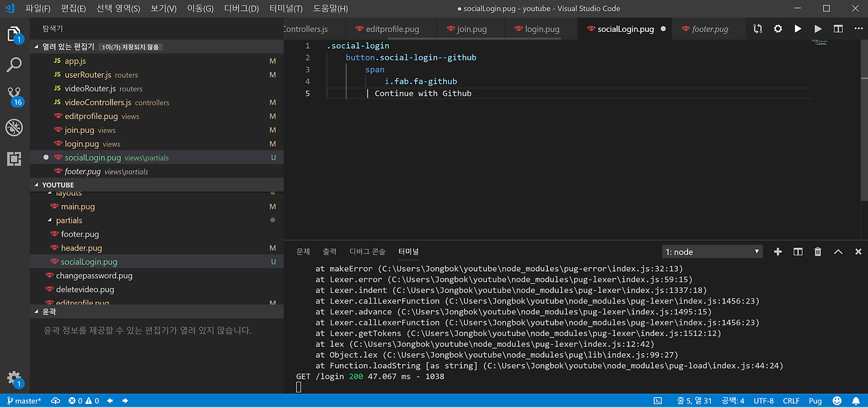This screenshot has width=868, height=408.
Task: Change indentation via 공백: 4
Action: [732, 401]
